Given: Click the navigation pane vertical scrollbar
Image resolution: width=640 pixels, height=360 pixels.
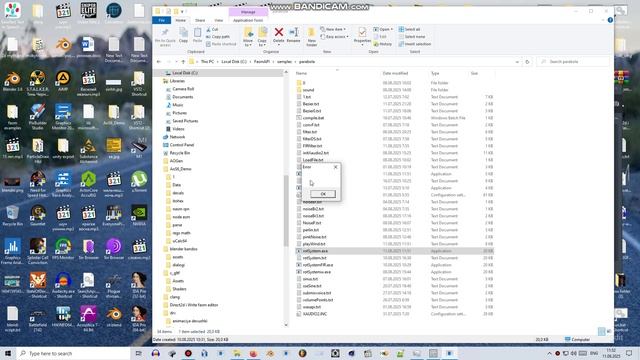Looking at the screenshot, I should point(286,210).
